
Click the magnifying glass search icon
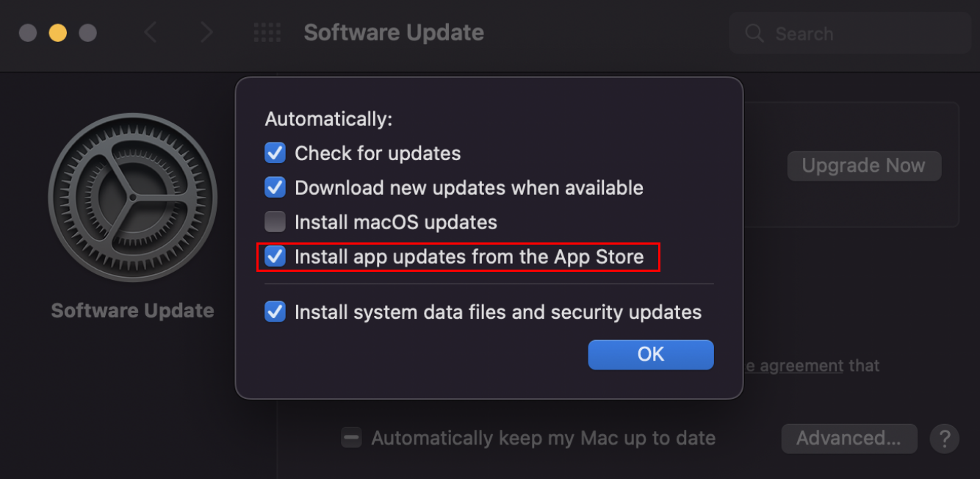pos(754,34)
